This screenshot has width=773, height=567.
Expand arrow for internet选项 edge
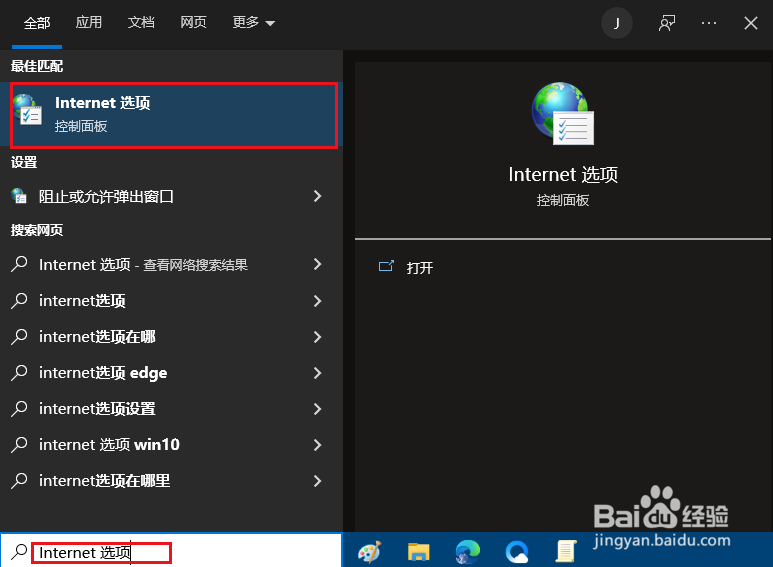tap(317, 373)
